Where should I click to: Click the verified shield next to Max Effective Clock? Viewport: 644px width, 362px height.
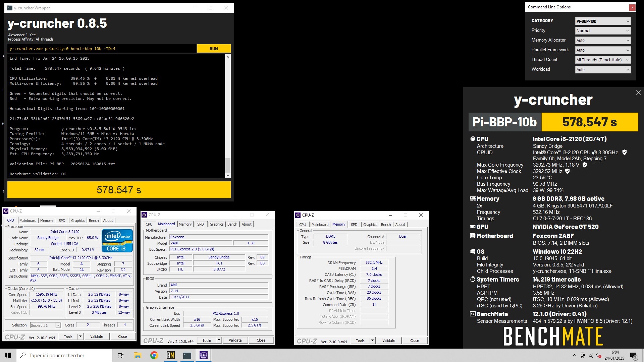pos(568,171)
